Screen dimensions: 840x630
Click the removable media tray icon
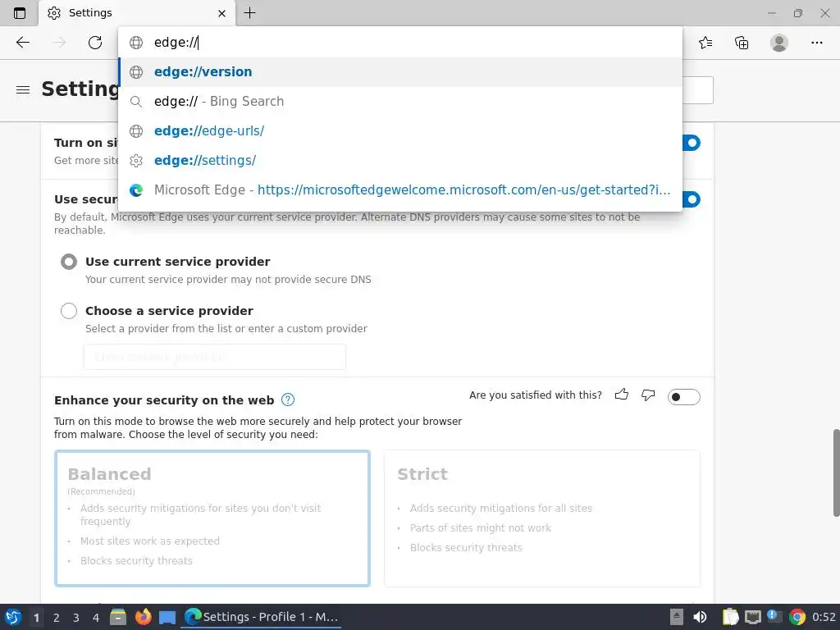coord(677,617)
